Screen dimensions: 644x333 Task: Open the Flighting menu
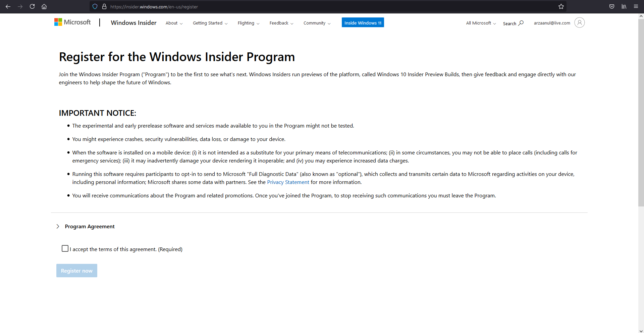[248, 23]
